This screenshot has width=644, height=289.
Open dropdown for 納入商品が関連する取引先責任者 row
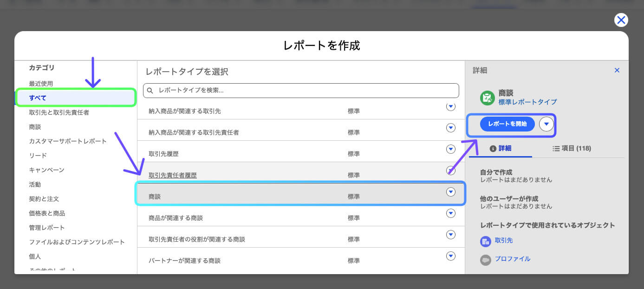pos(450,128)
